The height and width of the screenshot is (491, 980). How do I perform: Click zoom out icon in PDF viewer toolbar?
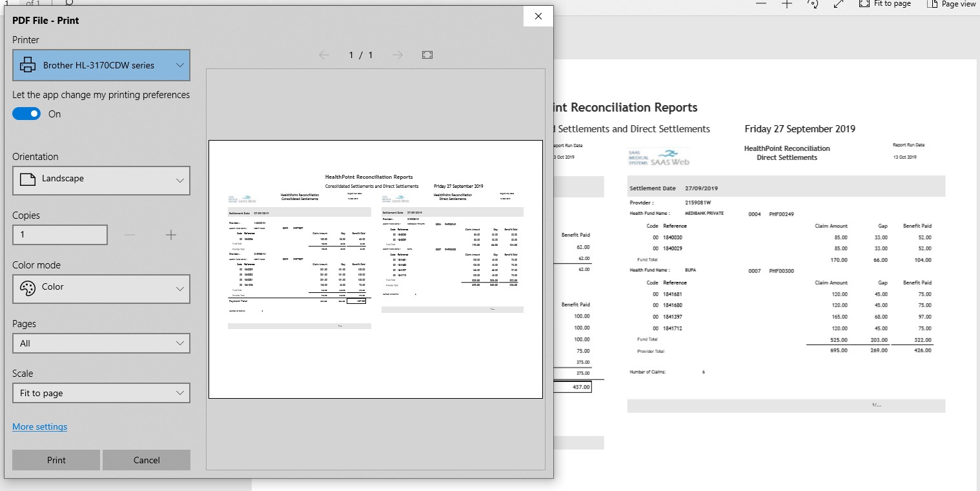tap(761, 4)
